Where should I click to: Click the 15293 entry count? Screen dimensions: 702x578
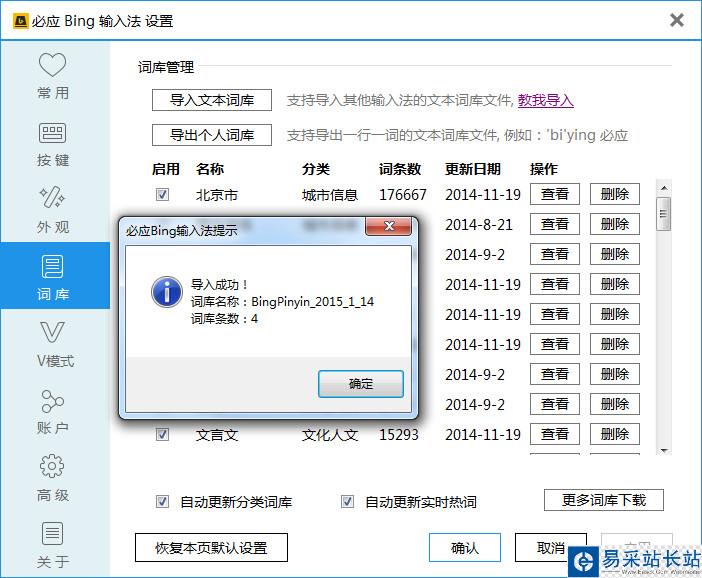398,435
